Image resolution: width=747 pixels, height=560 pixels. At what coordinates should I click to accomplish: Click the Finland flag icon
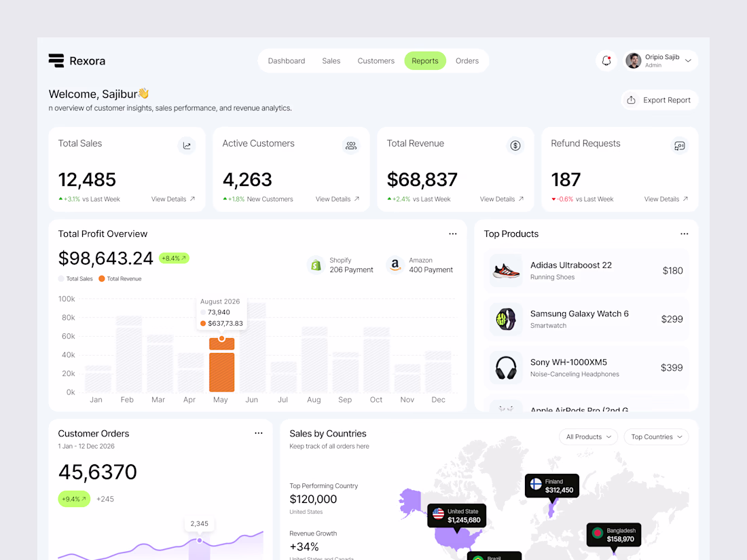[x=536, y=485]
